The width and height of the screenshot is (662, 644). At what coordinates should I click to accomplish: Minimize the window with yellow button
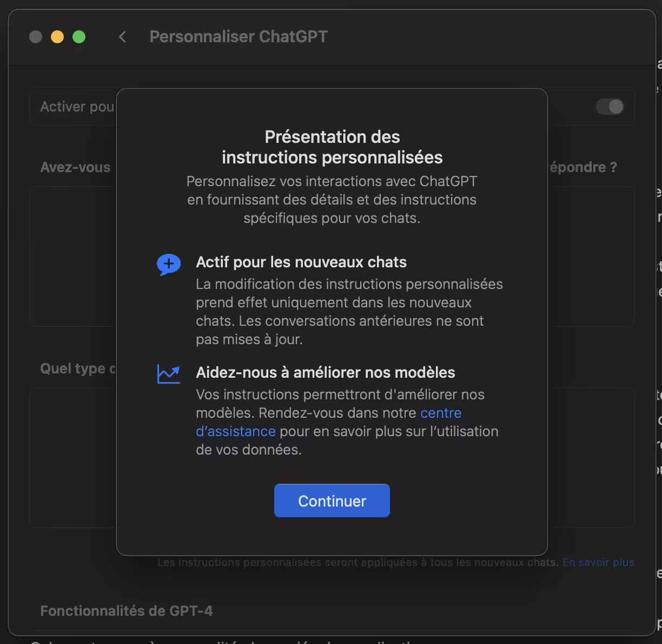pos(57,37)
